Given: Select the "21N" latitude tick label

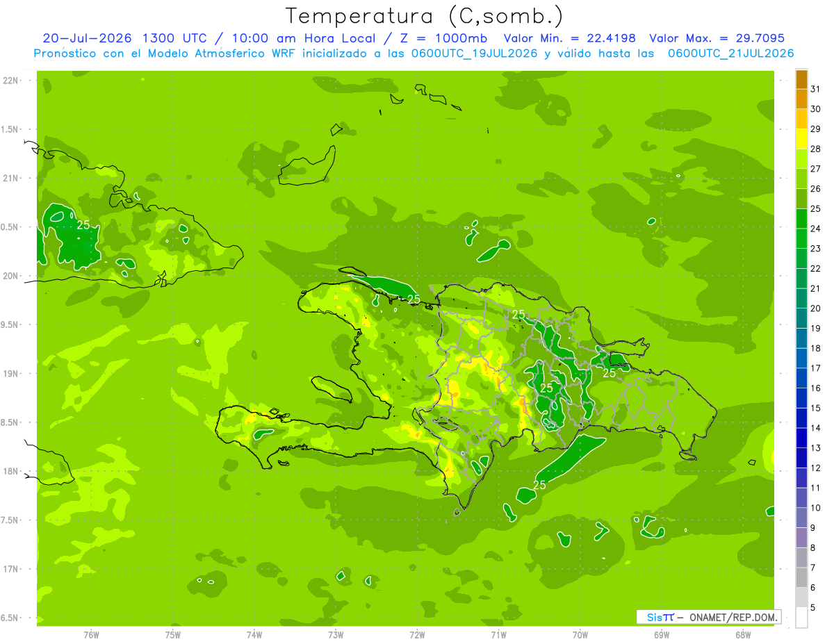Looking at the screenshot, I should click(10, 178).
